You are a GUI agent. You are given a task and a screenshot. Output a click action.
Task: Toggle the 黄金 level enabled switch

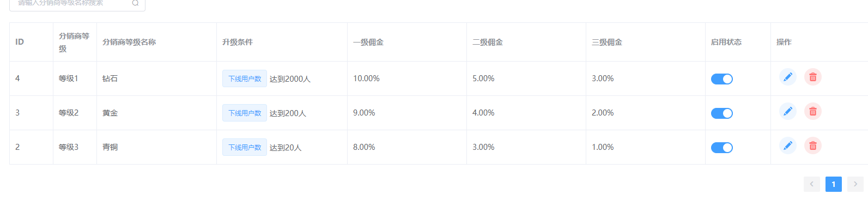(x=722, y=113)
